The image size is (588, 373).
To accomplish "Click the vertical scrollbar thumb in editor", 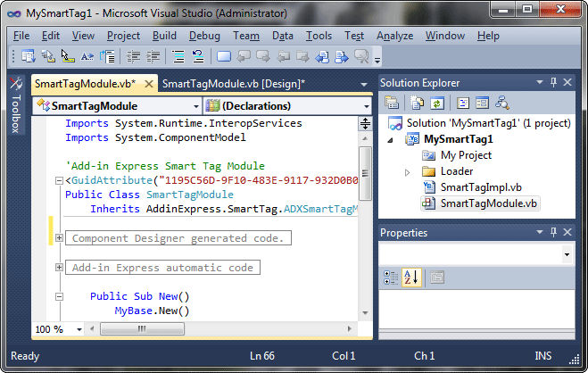I will [365, 173].
